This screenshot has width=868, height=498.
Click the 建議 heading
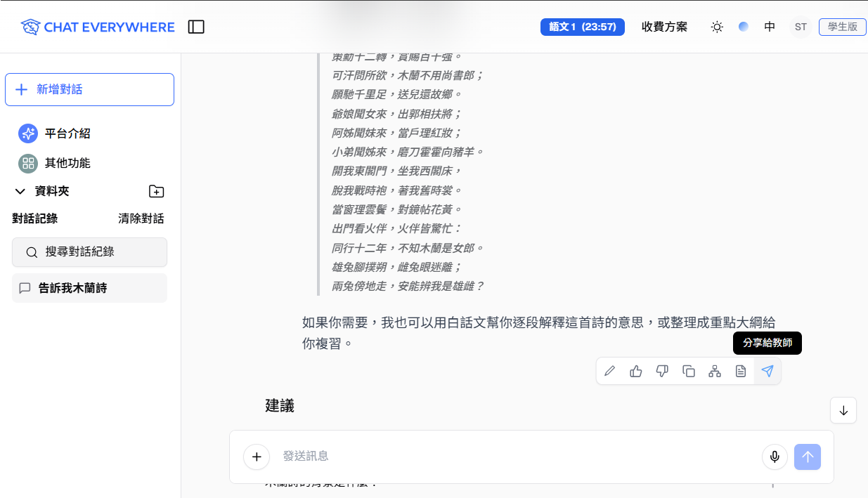click(x=280, y=405)
